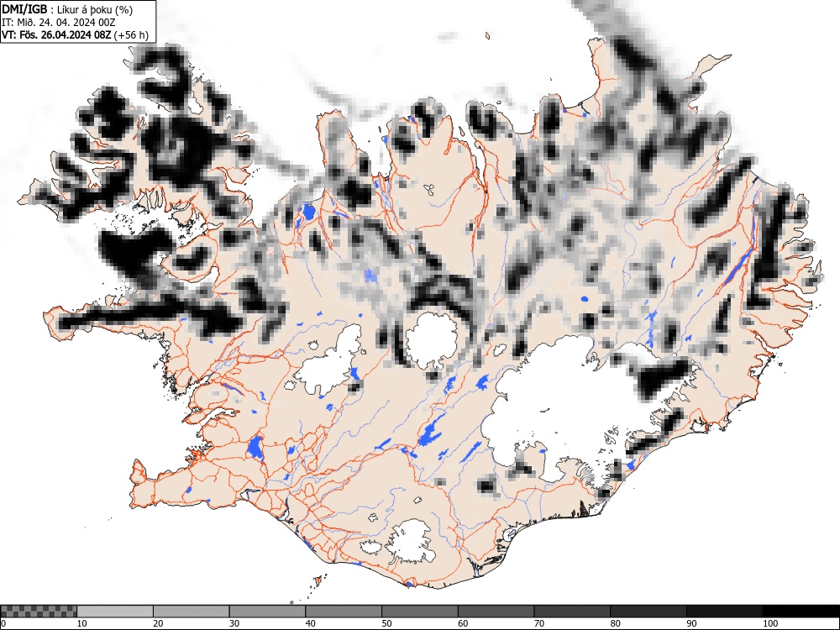This screenshot has width=840, height=630.
Task: Click the checkered 0–10 legend segment
Action: tap(39, 612)
